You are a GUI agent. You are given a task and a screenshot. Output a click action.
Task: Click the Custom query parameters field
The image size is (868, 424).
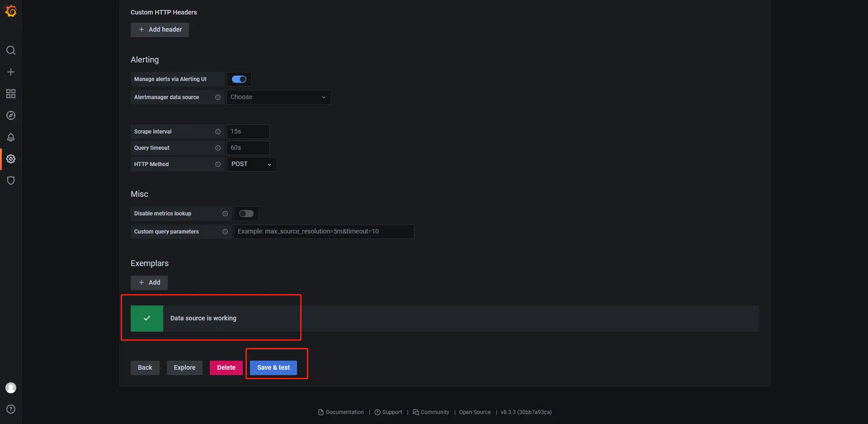pos(324,232)
